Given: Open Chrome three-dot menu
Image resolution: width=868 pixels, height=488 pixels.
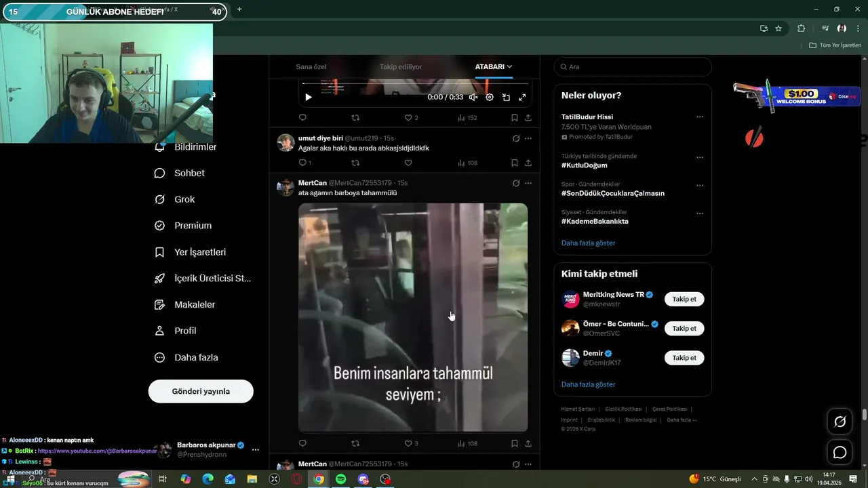Looking at the screenshot, I should point(859,28).
